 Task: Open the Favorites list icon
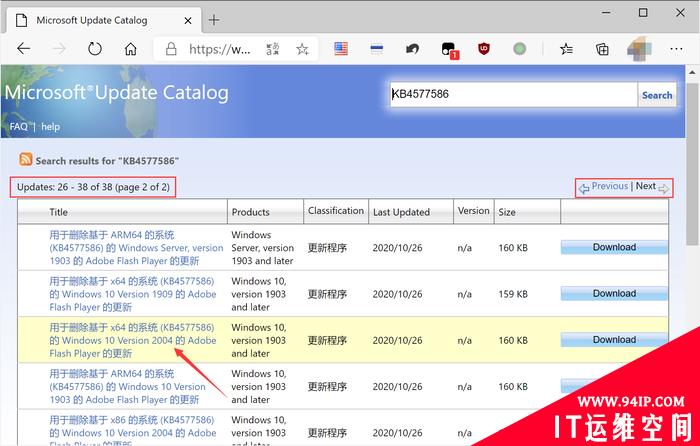[x=567, y=49]
